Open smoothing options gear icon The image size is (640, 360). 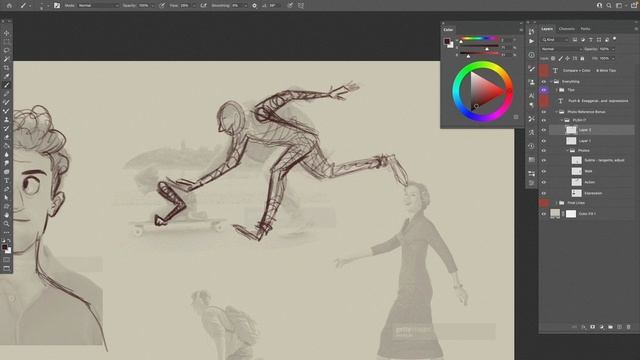click(254, 6)
